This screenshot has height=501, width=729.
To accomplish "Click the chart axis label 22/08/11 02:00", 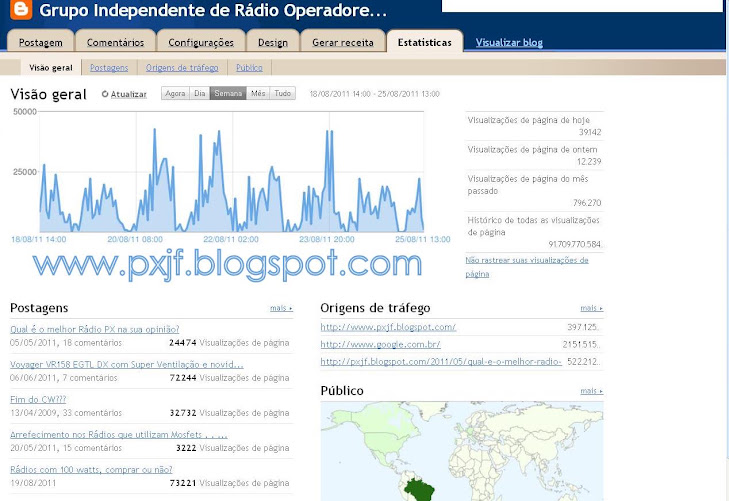I will click(x=231, y=239).
